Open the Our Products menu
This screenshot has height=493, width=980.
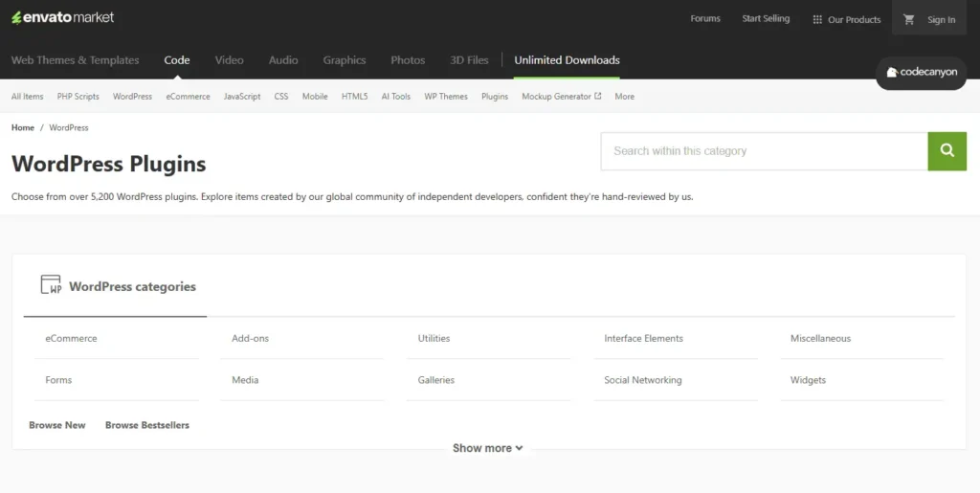pos(846,19)
